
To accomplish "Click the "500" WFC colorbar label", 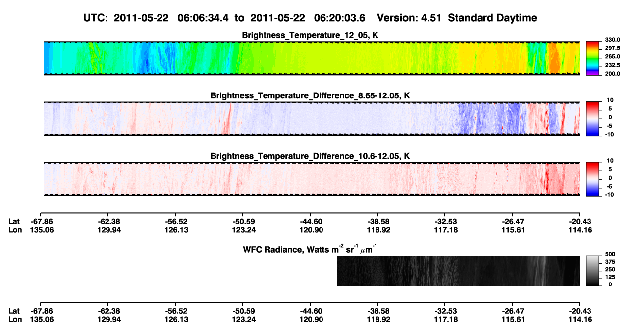I will pyautogui.click(x=611, y=254).
